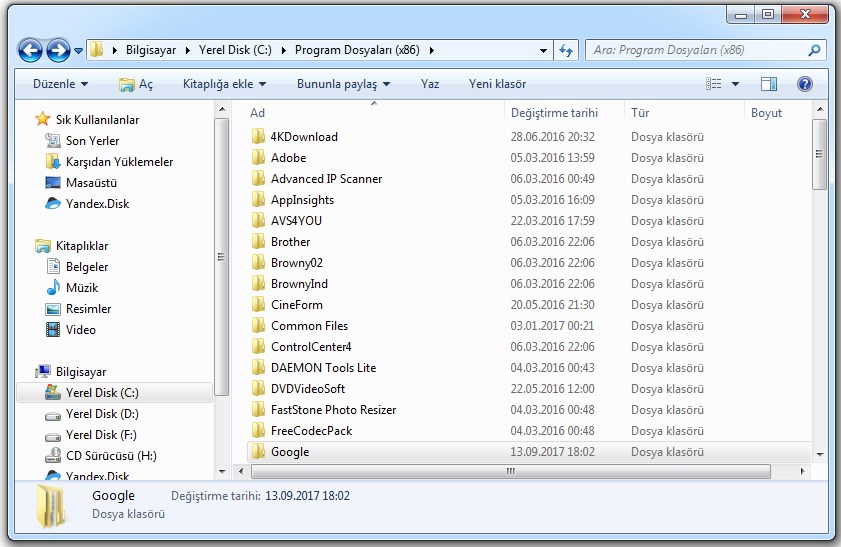Click the refresh icon beside address bar
Screen dimensions: 841x547
(566, 50)
